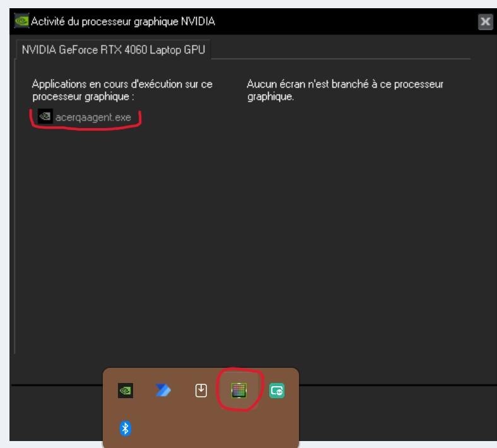Click the green screen-sync tray icon
The height and width of the screenshot is (448, 497).
[x=277, y=391]
